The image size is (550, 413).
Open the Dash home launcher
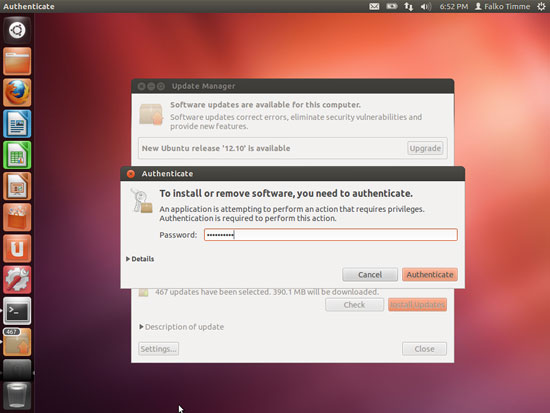click(17, 30)
